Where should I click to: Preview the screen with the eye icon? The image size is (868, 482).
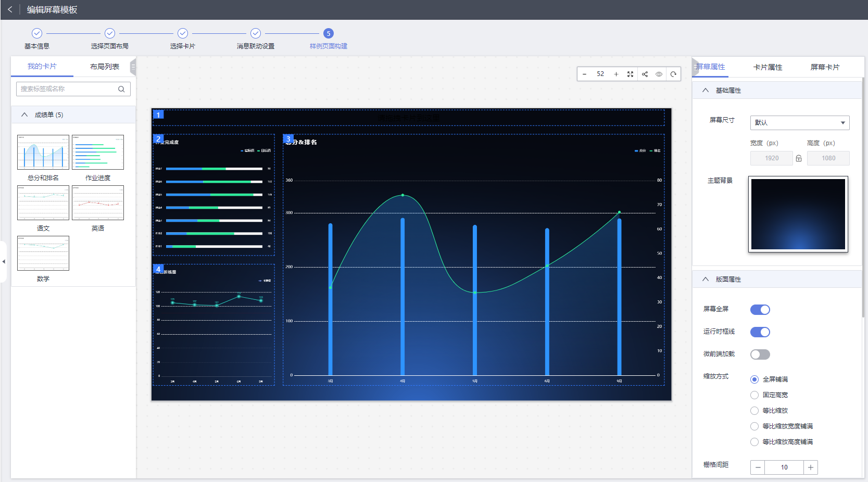659,74
